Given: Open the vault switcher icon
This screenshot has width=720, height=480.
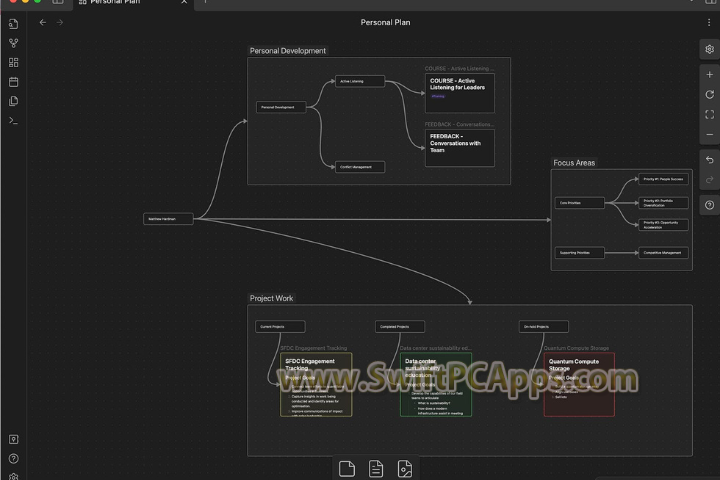Looking at the screenshot, I should [x=13, y=439].
